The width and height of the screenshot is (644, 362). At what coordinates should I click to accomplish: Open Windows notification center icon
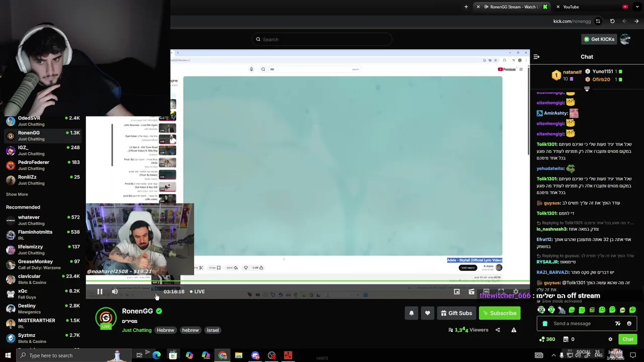[x=633, y=355]
